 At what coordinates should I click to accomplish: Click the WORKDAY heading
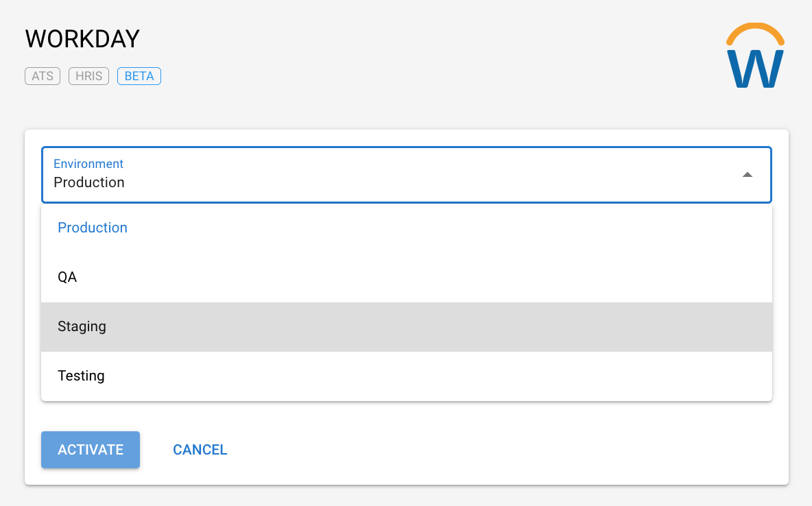[82, 39]
